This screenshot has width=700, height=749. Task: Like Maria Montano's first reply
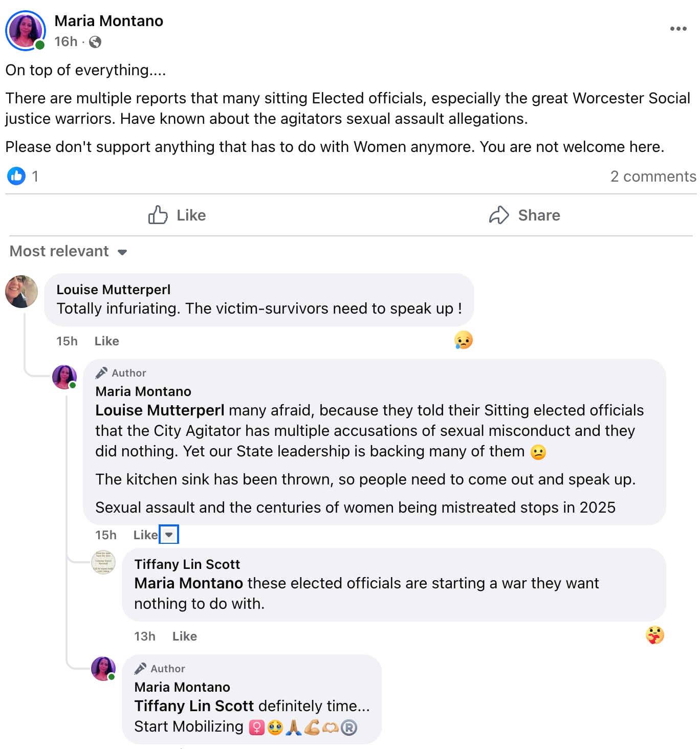tap(145, 535)
